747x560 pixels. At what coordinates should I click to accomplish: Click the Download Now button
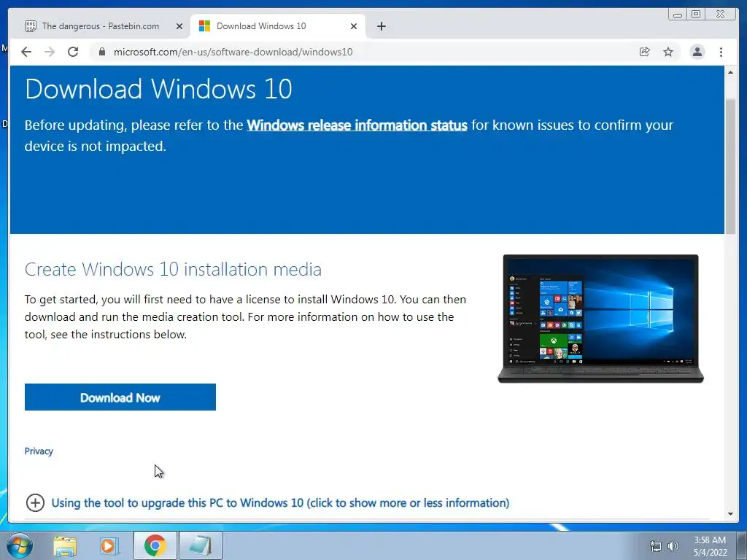click(x=120, y=397)
